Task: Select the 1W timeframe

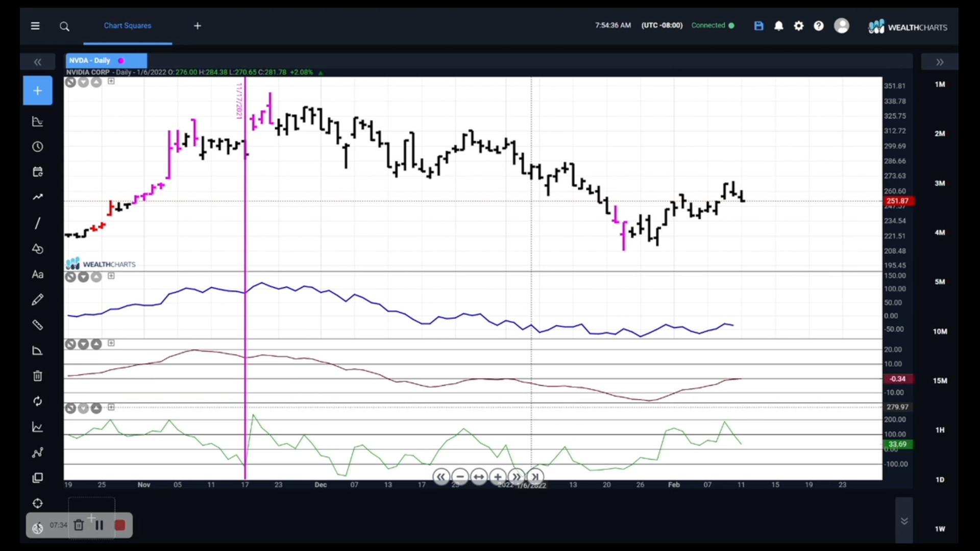Action: coord(940,529)
